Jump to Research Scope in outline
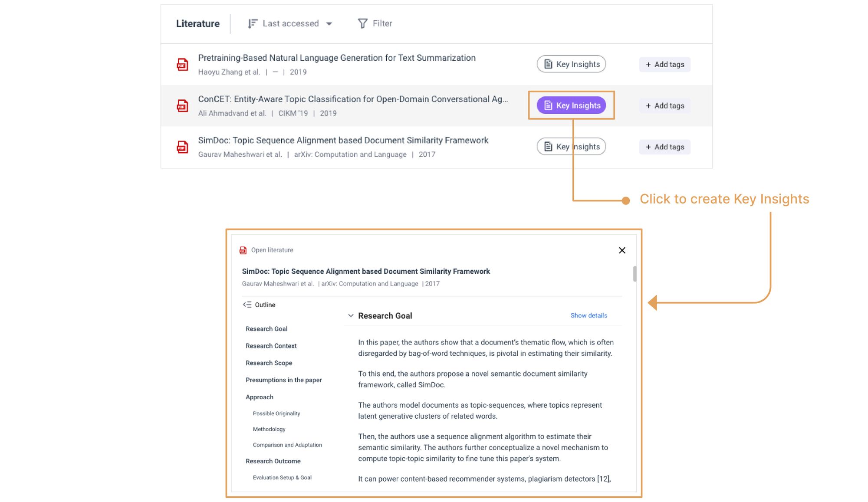868x502 pixels. 269,363
